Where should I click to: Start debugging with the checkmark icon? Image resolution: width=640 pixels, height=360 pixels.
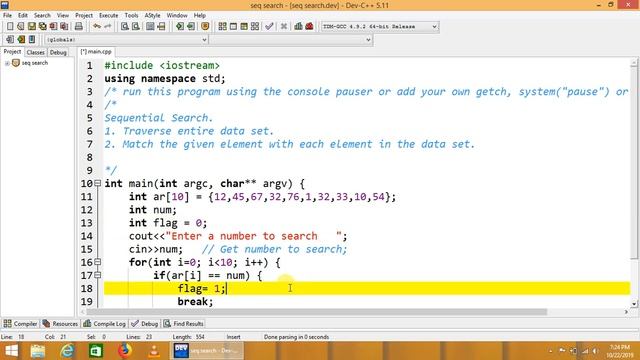pos(269,27)
